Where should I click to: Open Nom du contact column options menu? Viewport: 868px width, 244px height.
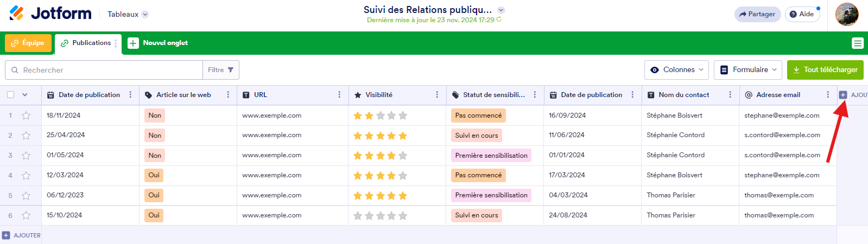(x=730, y=95)
